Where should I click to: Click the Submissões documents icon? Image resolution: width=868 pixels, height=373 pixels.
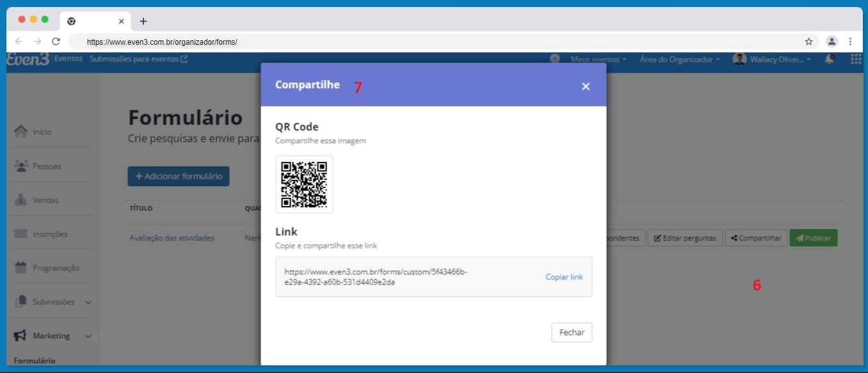tap(21, 301)
